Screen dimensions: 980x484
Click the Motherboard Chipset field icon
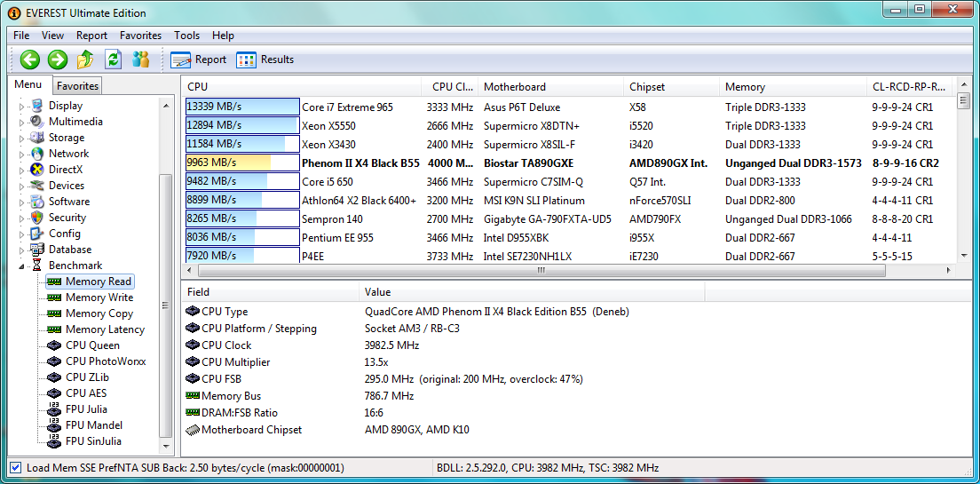click(x=193, y=430)
